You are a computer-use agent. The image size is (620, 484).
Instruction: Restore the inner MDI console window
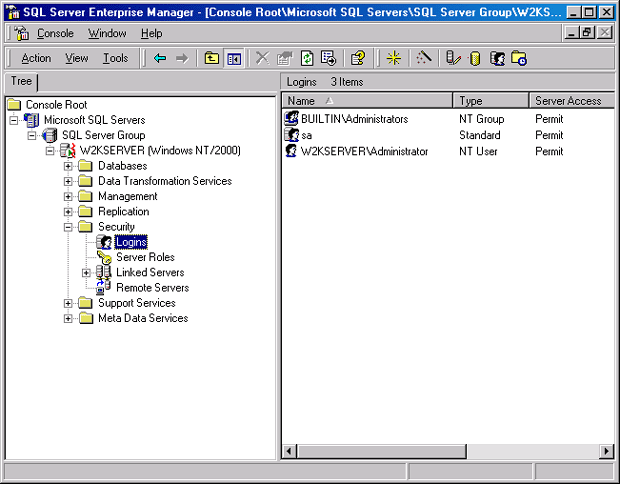587,32
